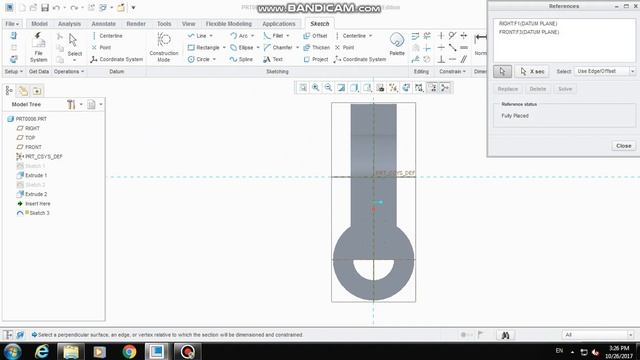The width and height of the screenshot is (640, 360).
Task: Select the Thicken tool
Action: click(316, 48)
